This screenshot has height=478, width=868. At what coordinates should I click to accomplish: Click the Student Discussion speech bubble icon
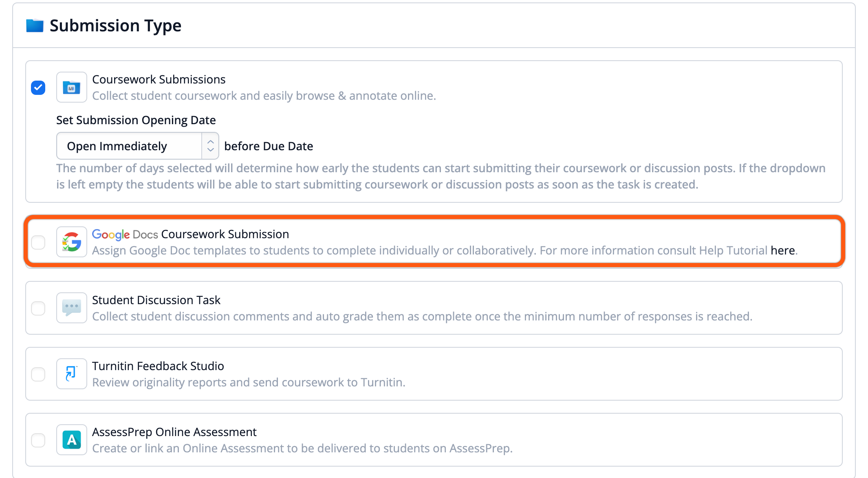(x=72, y=308)
